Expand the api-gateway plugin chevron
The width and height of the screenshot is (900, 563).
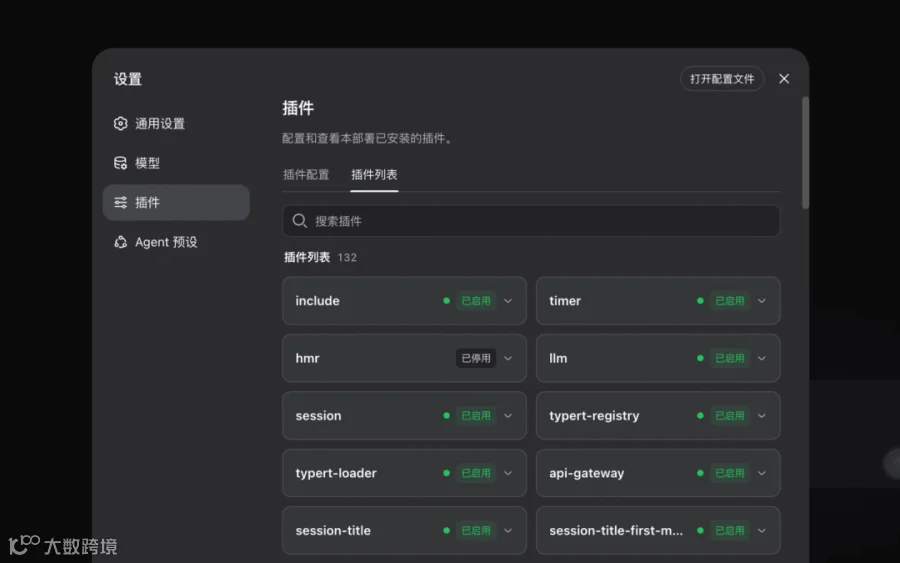[762, 473]
